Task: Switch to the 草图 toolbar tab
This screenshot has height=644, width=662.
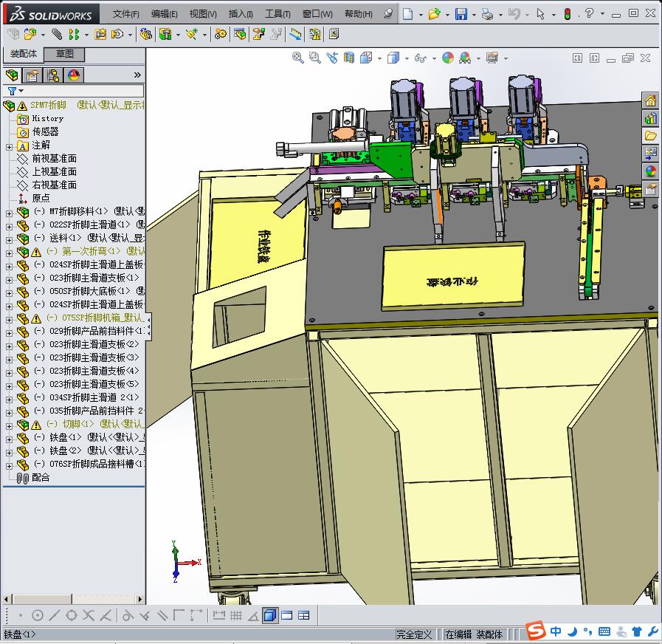Action: 65,54
